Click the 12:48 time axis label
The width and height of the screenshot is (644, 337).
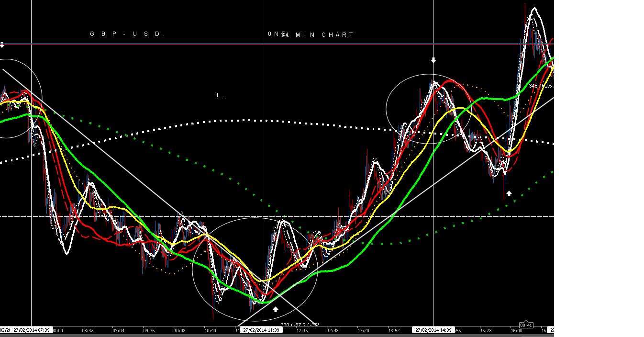333,331
